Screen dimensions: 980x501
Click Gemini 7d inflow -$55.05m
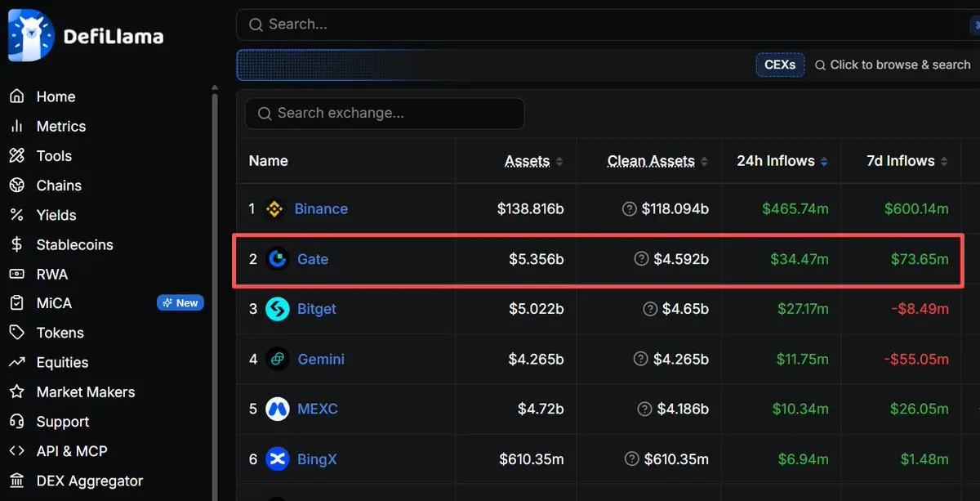pyautogui.click(x=916, y=359)
